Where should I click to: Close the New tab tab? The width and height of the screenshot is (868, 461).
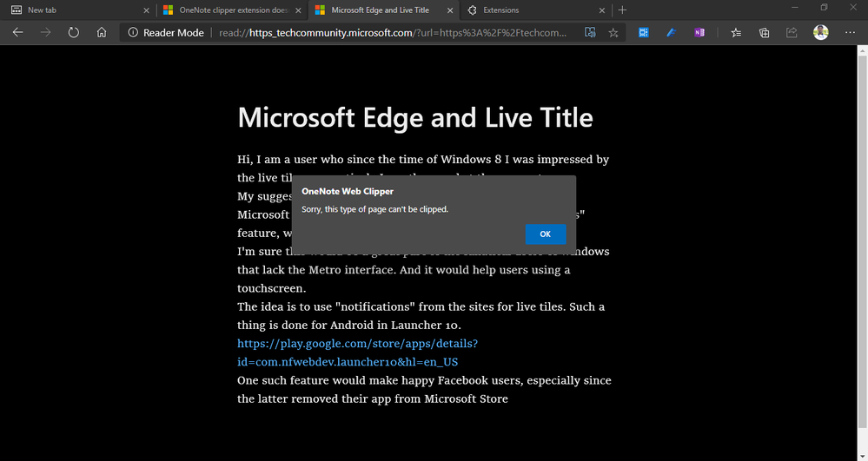click(146, 10)
